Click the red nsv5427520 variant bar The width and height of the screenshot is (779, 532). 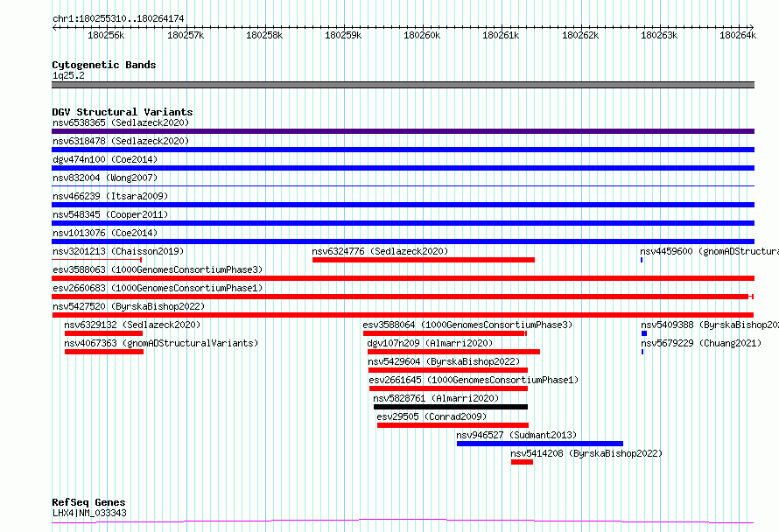[403, 315]
